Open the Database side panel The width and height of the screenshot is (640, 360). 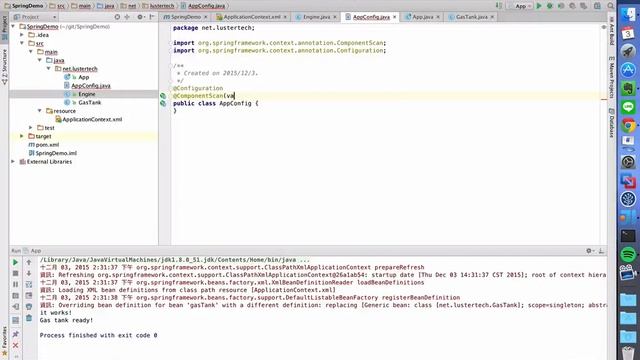click(611, 123)
